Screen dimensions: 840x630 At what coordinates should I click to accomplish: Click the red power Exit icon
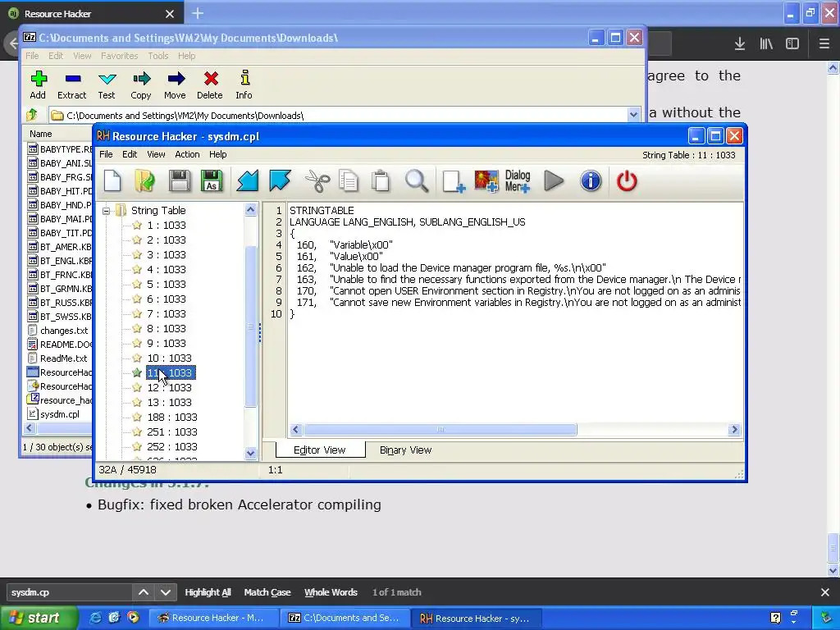point(627,180)
